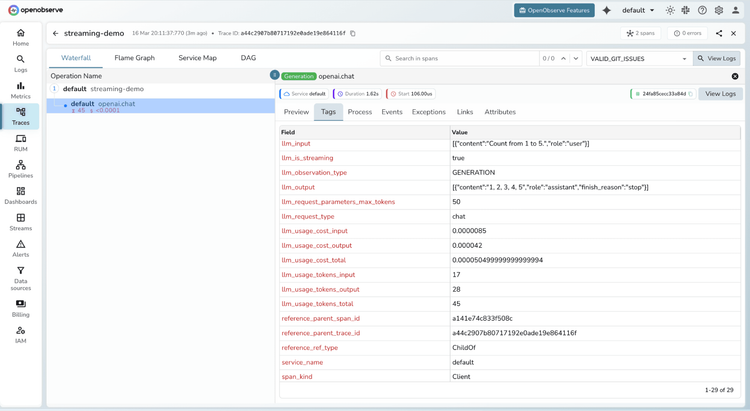This screenshot has height=411, width=750.
Task: Open Alerts section
Action: click(x=21, y=248)
